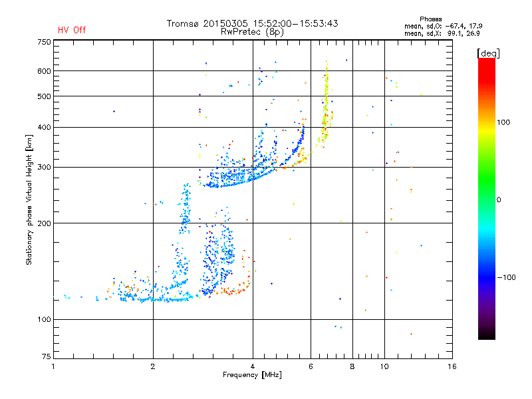Click the rainbow phase colorbar
The height and width of the screenshot is (399, 532).
pyautogui.click(x=487, y=198)
